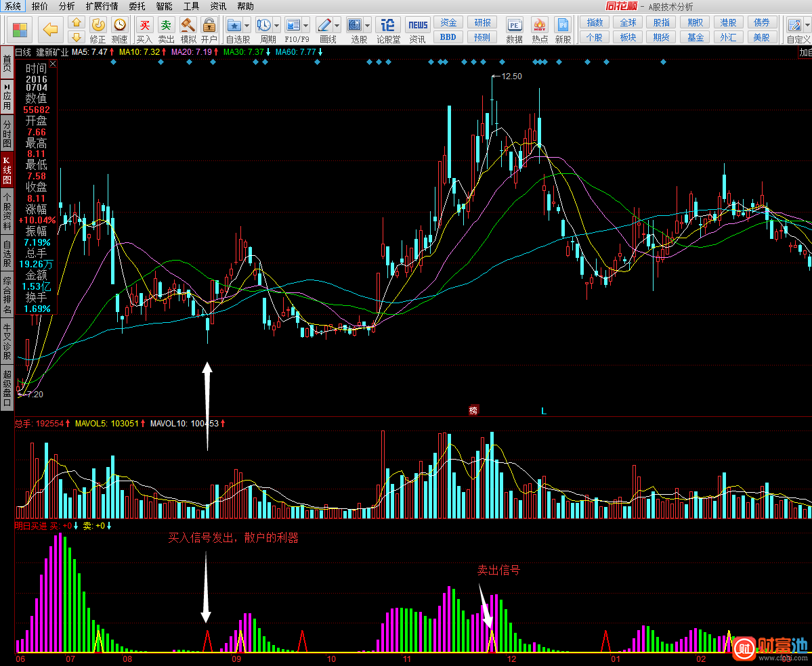This screenshot has width=812, height=666.
Task: Expand the 自定义 dropdown arrow
Action: 807,25
